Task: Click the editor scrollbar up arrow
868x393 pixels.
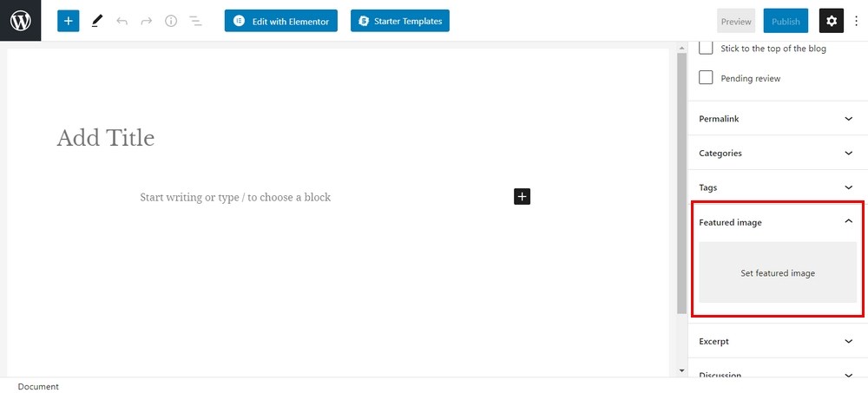Action: point(681,49)
